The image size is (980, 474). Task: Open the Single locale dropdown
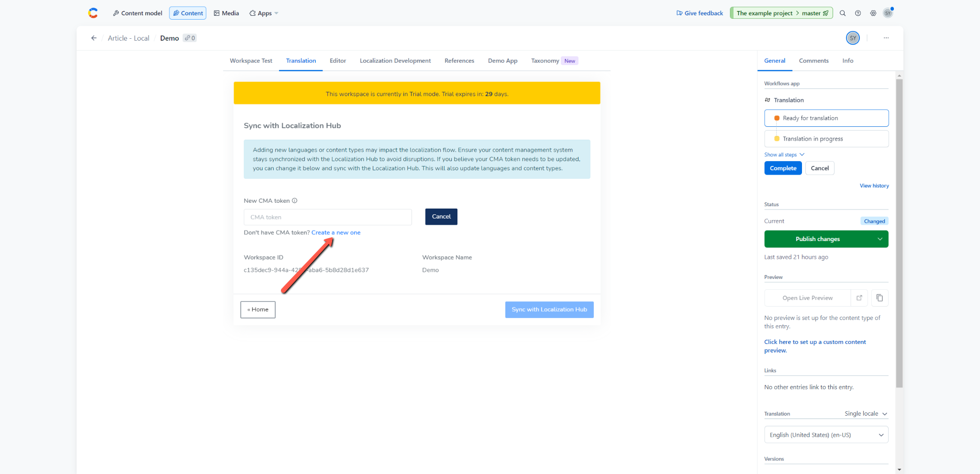pos(866,414)
